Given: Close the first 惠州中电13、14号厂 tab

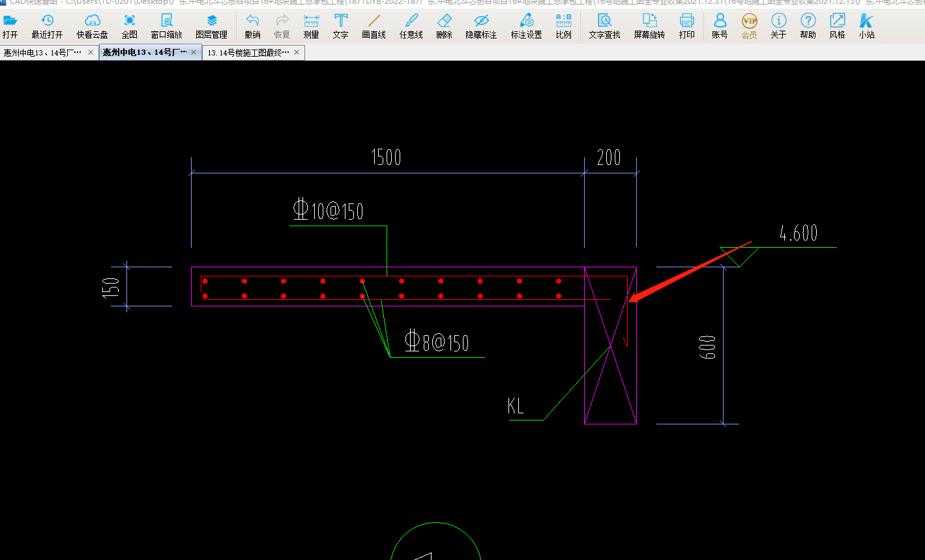Looking at the screenshot, I should (x=91, y=52).
